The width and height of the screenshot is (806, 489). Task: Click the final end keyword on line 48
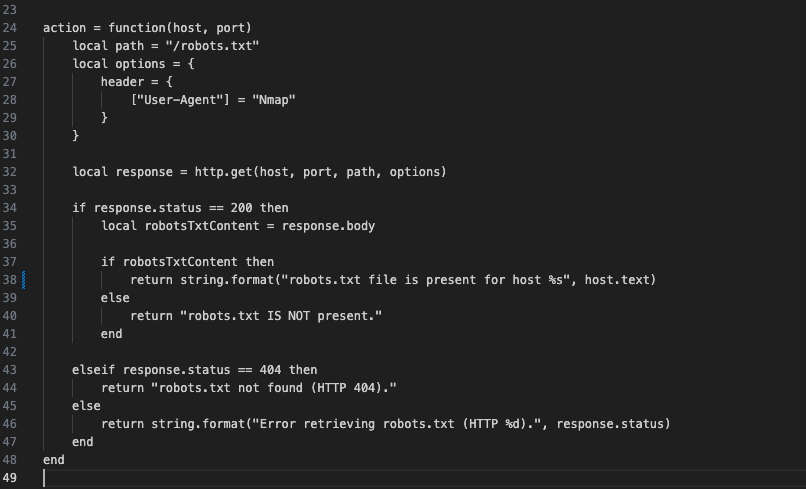click(53, 460)
